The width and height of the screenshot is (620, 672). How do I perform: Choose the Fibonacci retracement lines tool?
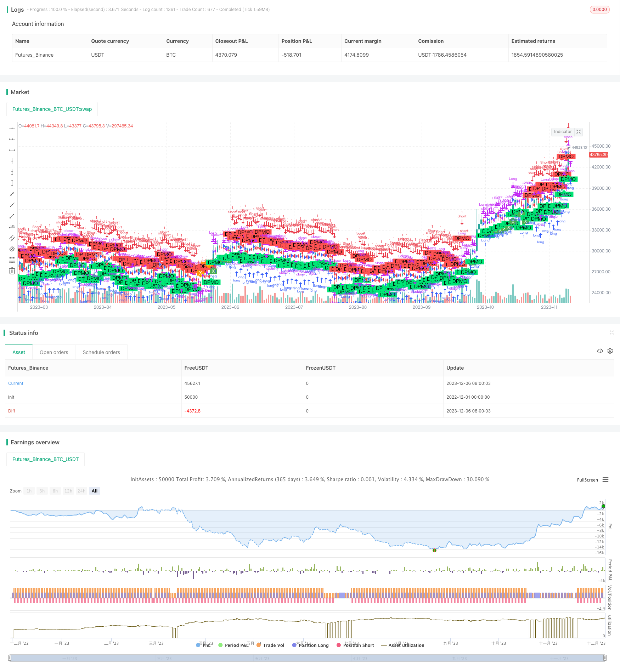click(12, 260)
